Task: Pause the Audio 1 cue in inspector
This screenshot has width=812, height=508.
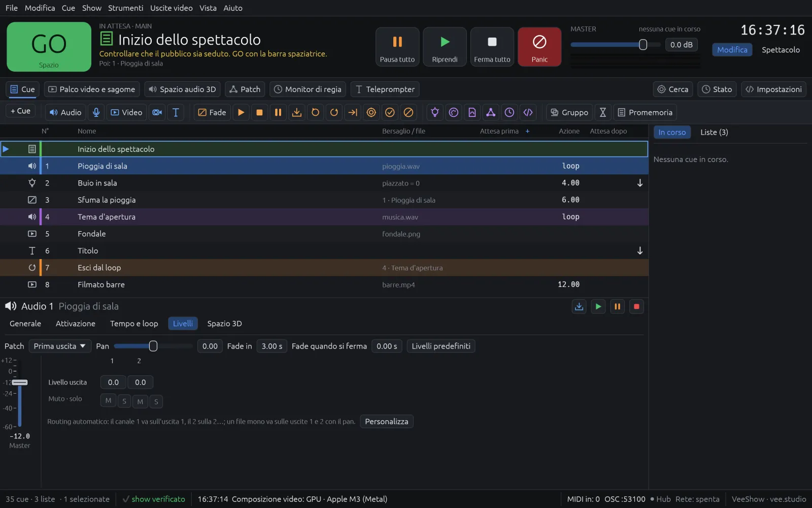Action: 617,306
